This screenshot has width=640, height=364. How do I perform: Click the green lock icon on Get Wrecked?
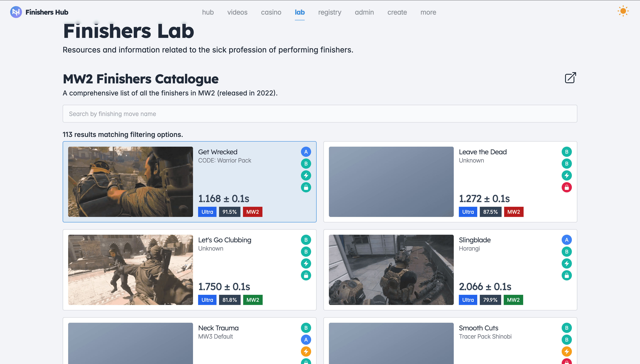(306, 187)
